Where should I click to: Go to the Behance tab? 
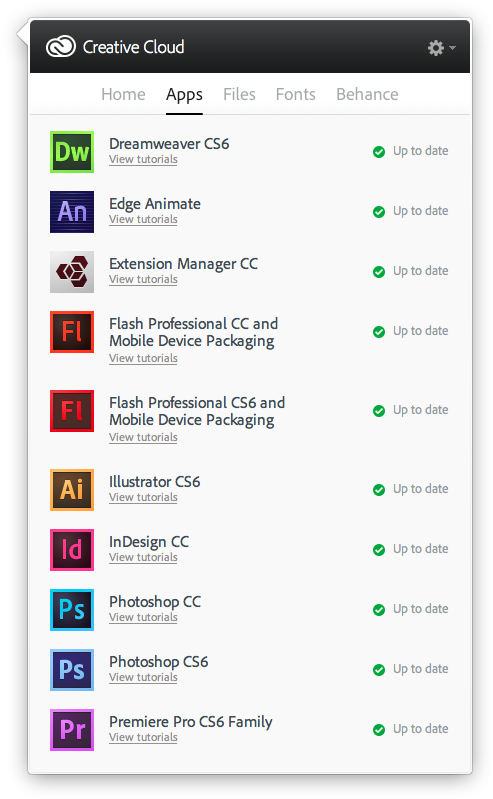pos(367,94)
